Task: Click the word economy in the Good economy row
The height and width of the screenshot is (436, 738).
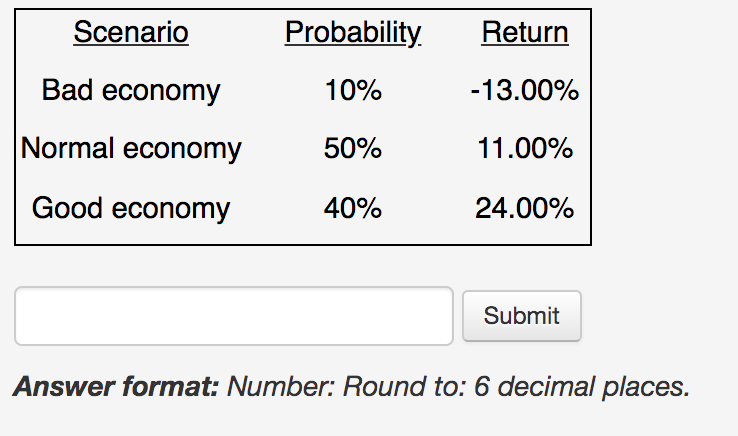Action: (171, 209)
